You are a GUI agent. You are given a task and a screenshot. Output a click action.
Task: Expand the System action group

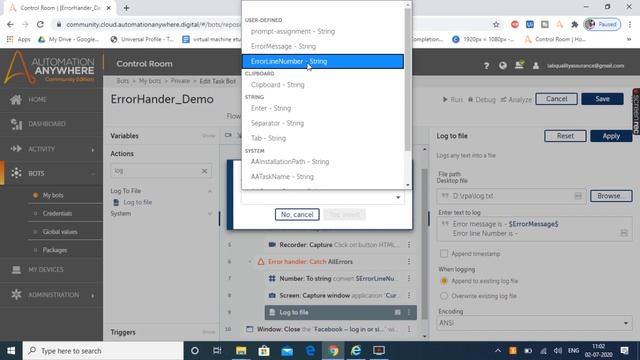[x=209, y=213]
